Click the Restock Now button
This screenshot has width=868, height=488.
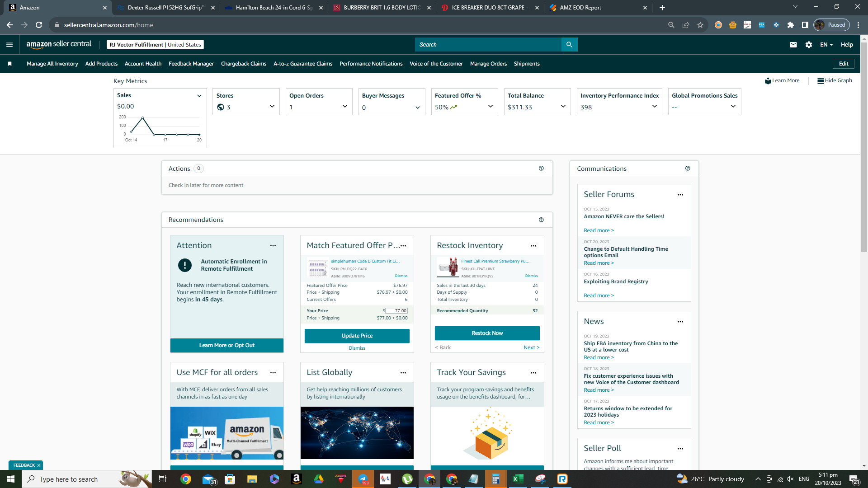tap(487, 333)
